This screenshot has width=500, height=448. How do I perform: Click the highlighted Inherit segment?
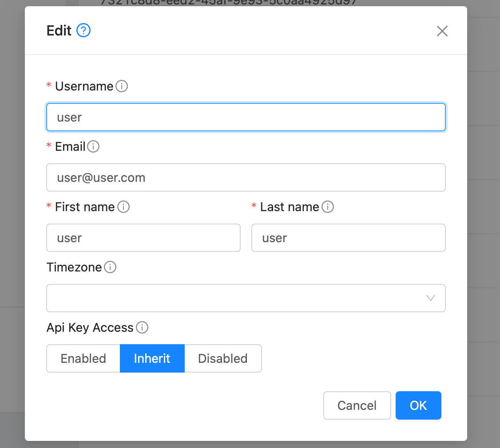[x=152, y=358]
